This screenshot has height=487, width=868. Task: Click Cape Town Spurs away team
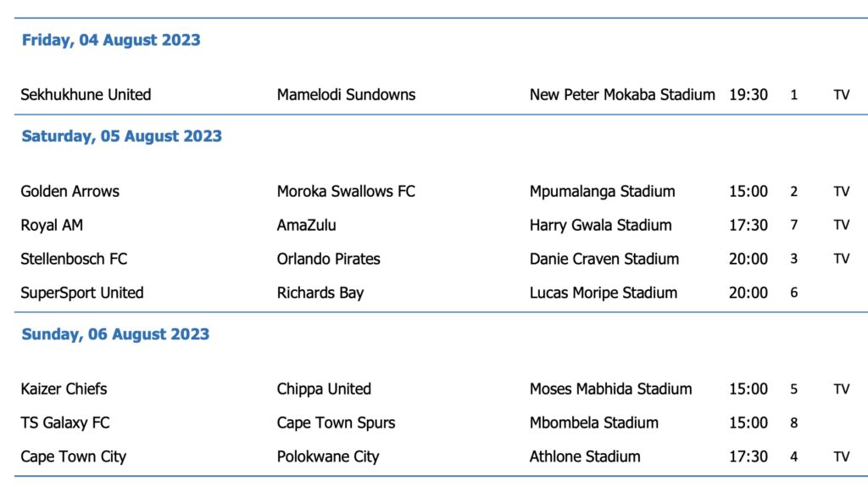click(336, 423)
